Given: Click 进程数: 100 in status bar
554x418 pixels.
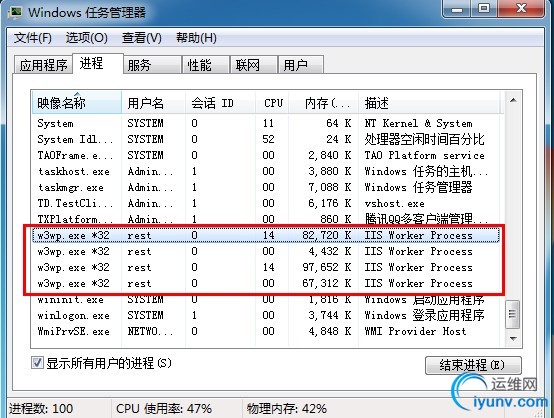Looking at the screenshot, I should click(41, 408).
